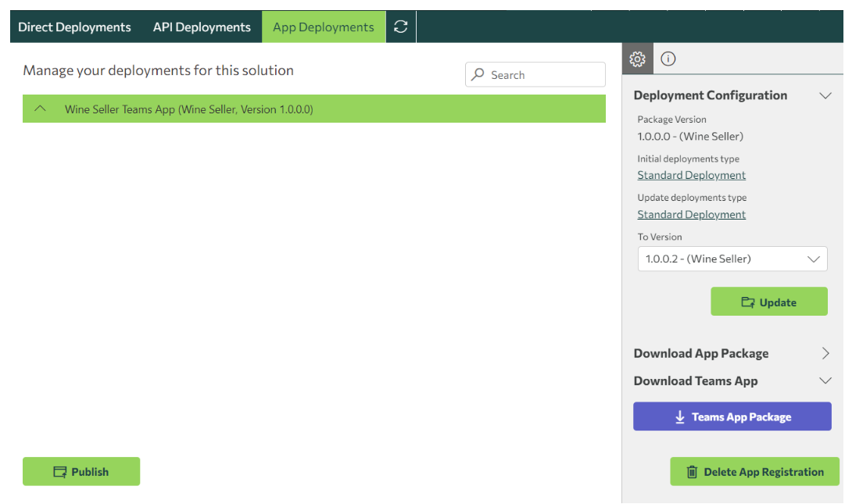845x504 pixels.
Task: Open the information panel tab
Action: (668, 59)
